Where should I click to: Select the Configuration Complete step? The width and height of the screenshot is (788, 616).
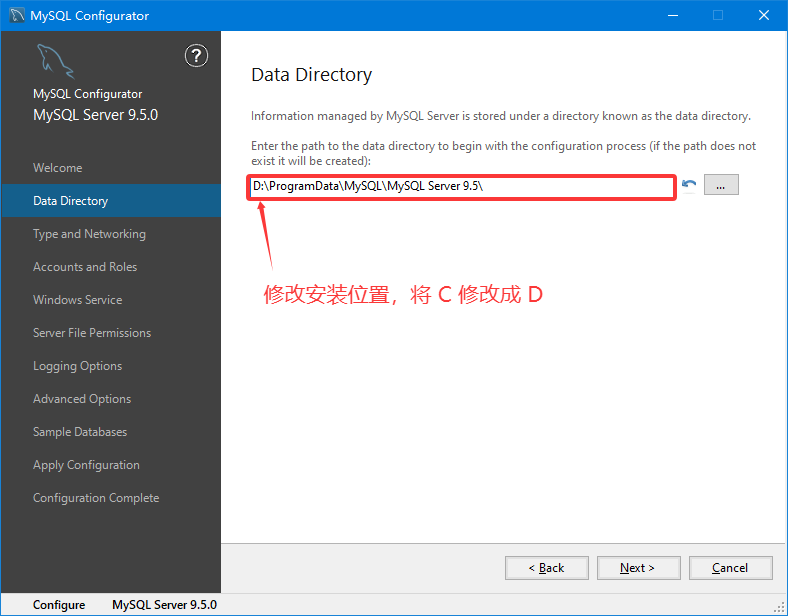(111, 498)
